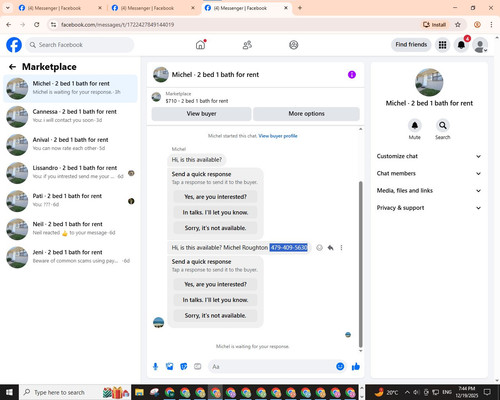Attach a photo using the image icon

tap(170, 367)
